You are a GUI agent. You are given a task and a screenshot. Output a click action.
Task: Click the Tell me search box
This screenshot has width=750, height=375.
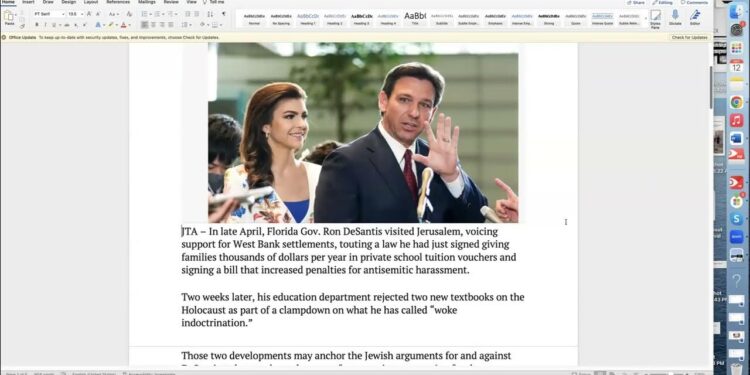pos(213,2)
